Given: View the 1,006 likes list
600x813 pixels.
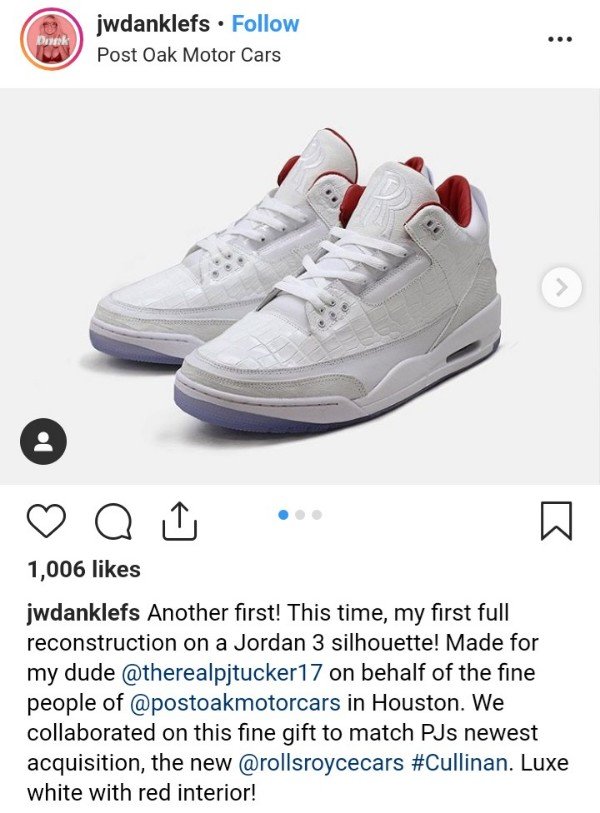Looking at the screenshot, I should (83, 569).
